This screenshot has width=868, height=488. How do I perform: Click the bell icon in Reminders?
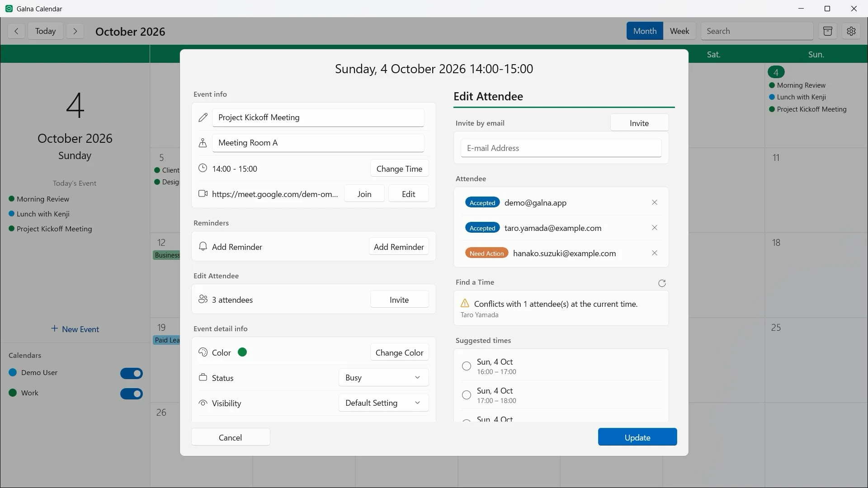click(203, 246)
